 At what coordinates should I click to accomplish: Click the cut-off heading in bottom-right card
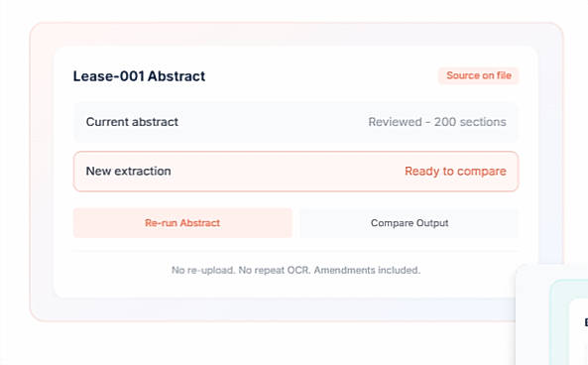tap(586, 322)
